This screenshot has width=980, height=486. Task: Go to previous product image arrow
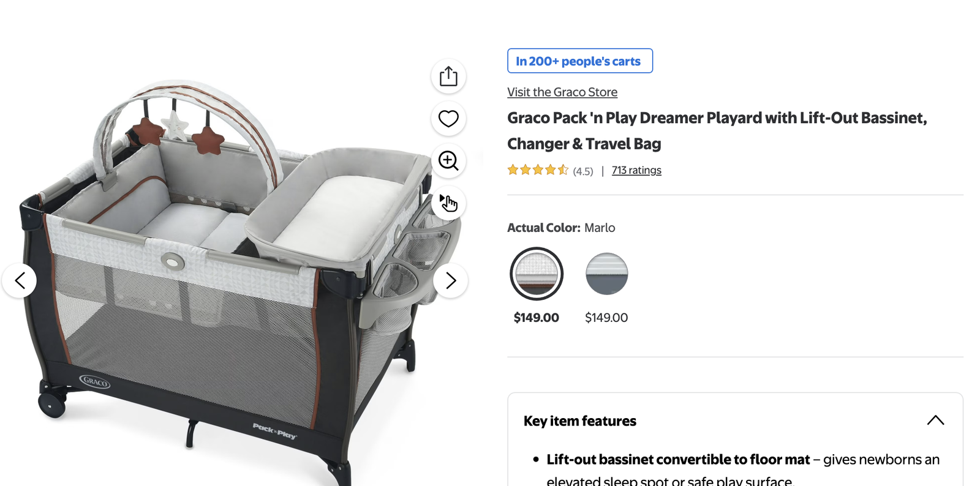tap(20, 280)
